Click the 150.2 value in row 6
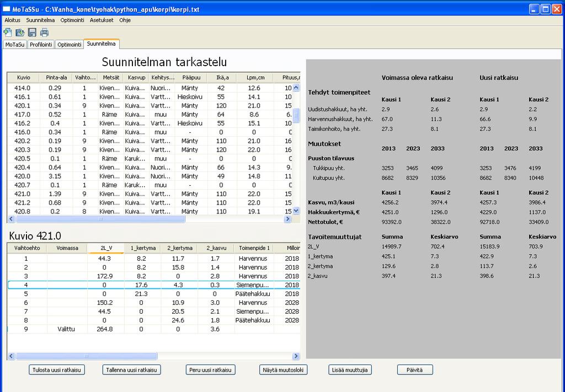 point(105,302)
